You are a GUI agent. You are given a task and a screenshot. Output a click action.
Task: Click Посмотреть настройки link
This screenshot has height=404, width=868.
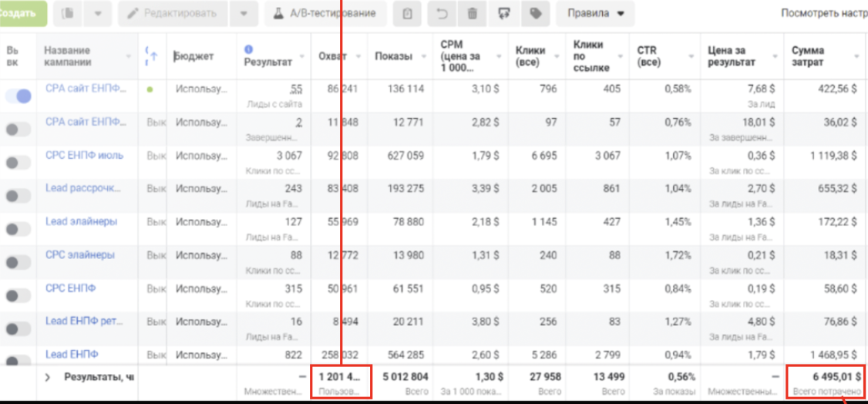[824, 13]
